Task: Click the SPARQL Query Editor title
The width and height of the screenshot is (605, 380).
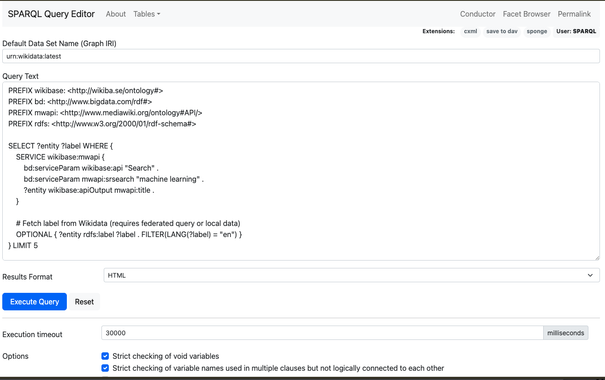Action: pos(51,14)
